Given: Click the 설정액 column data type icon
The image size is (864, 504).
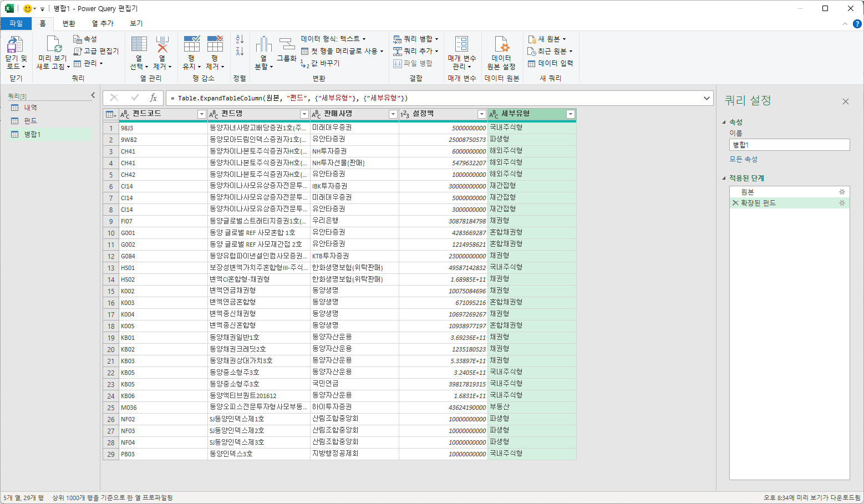Looking at the screenshot, I should [x=405, y=114].
